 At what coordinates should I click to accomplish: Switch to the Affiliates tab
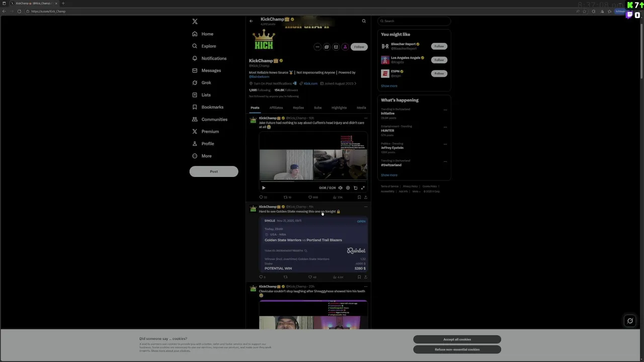276,108
